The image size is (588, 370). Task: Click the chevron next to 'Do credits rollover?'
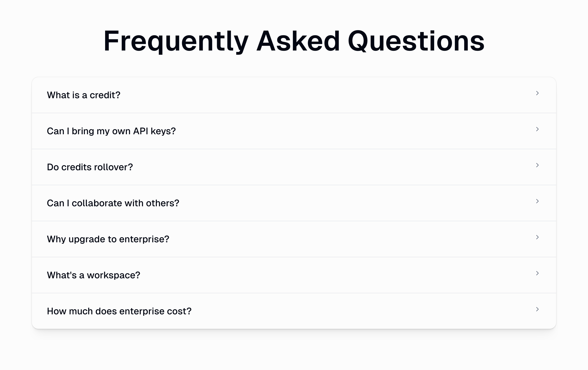point(537,165)
